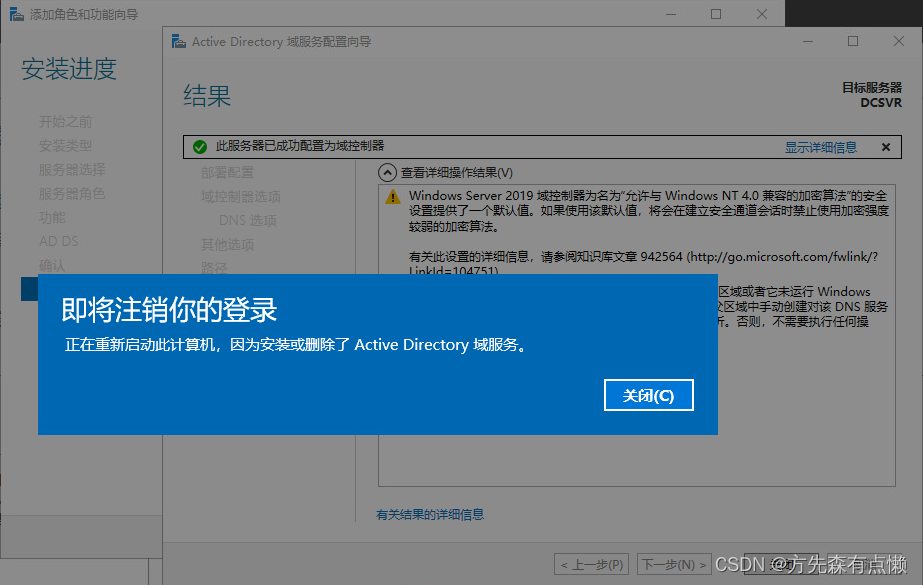The height and width of the screenshot is (585, 923).
Task: Click the Active Directory wizard title icon
Action: (x=178, y=42)
